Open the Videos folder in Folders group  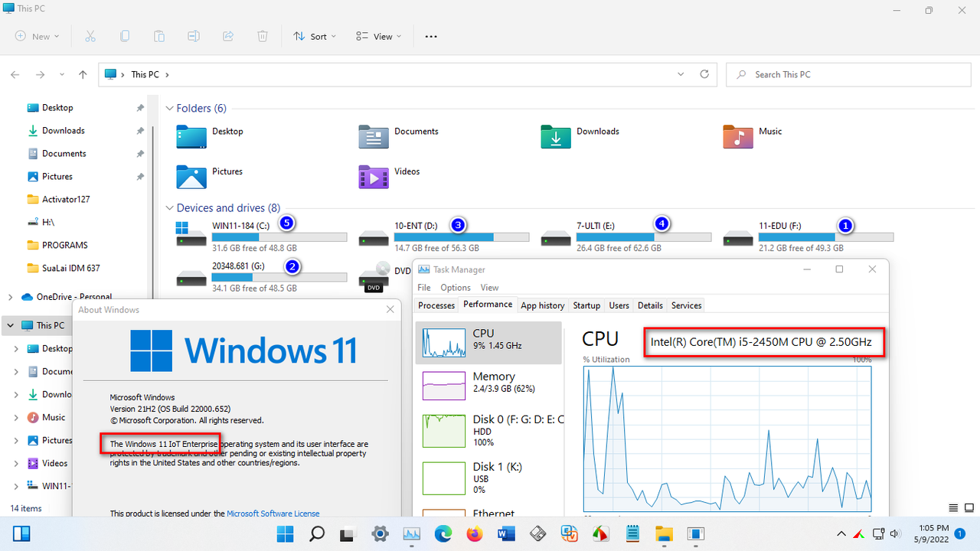point(390,177)
